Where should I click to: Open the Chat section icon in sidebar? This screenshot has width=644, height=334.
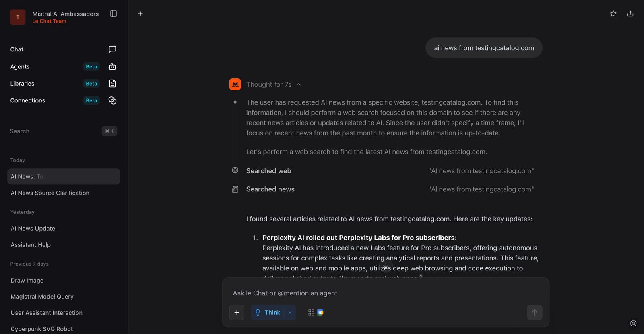[112, 49]
